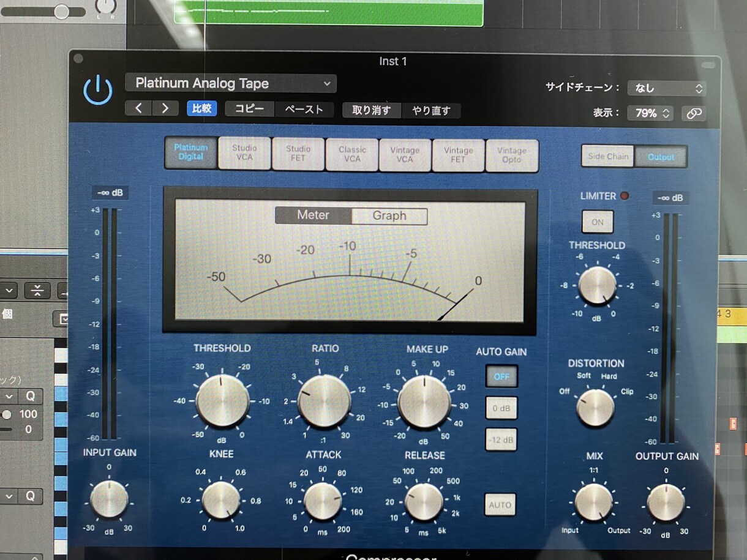Click the DISTORTION mode knob
Image resolution: width=747 pixels, height=560 pixels.
(595, 408)
